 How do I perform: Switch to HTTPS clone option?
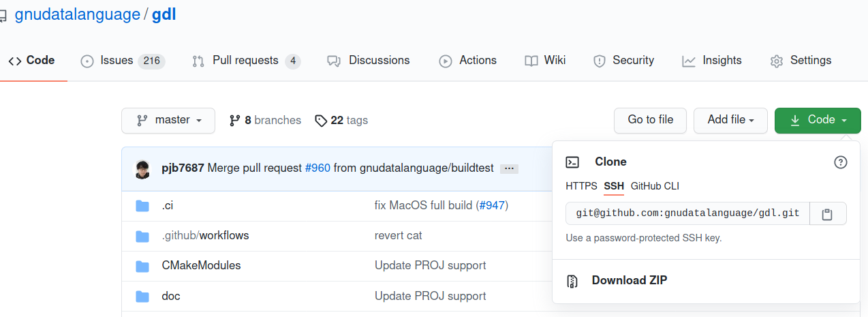[581, 186]
